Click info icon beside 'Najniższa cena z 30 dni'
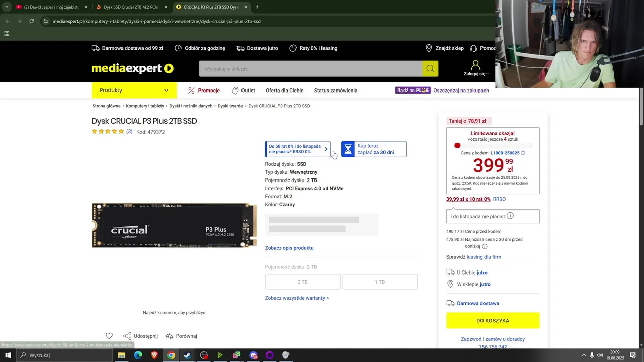 (485, 246)
